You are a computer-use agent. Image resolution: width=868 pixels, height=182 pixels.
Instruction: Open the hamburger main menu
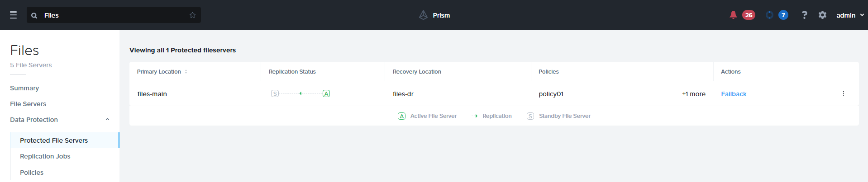point(14,15)
